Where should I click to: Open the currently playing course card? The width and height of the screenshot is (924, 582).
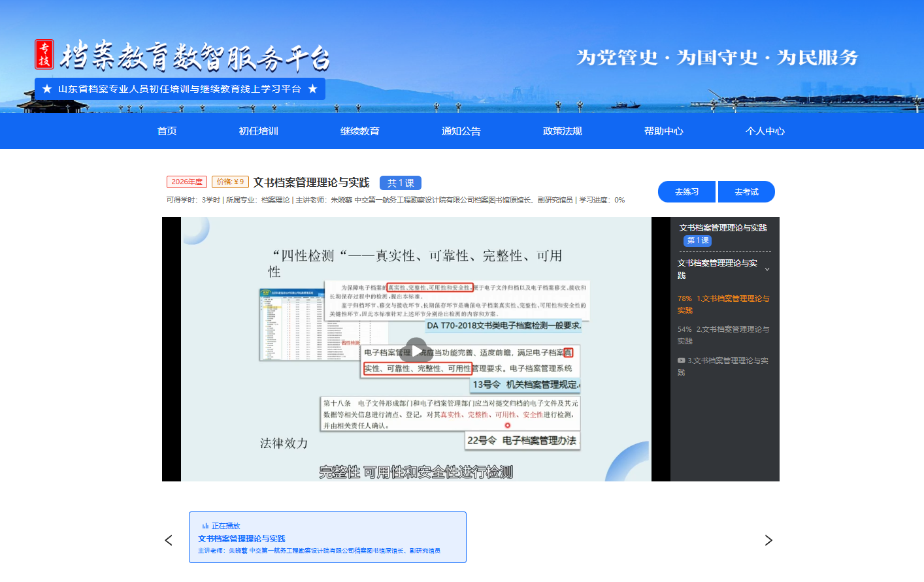[x=327, y=537]
